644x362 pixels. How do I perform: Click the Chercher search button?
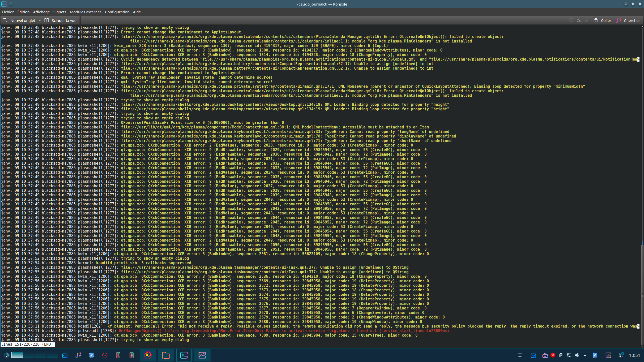[x=628, y=20]
